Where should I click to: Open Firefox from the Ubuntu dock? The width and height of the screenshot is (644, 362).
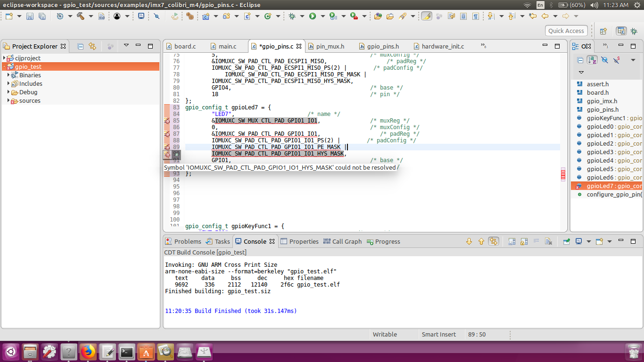tap(88, 352)
